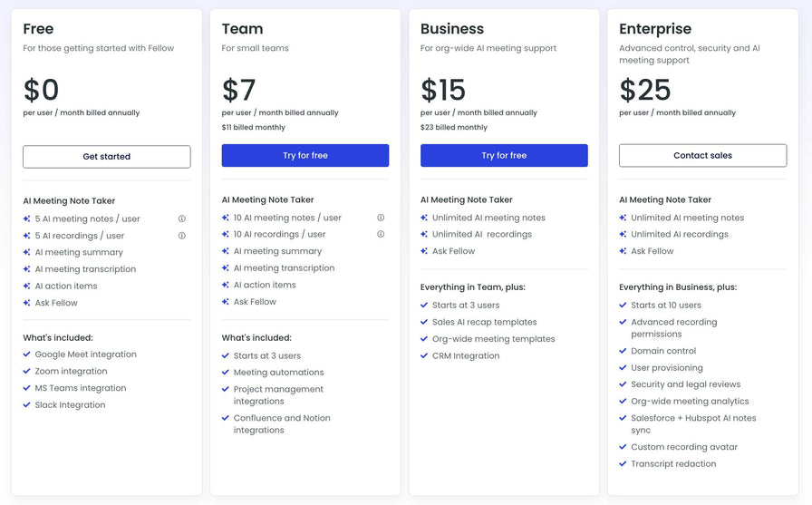Click the Enterprise plan heading

(655, 29)
